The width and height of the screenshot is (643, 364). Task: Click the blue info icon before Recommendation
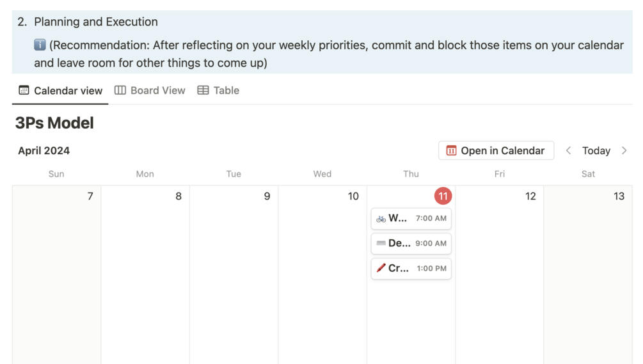[40, 45]
